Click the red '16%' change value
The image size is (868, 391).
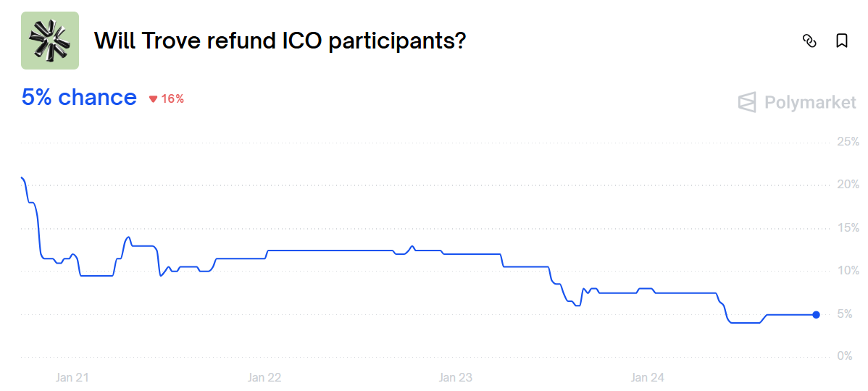(x=172, y=99)
